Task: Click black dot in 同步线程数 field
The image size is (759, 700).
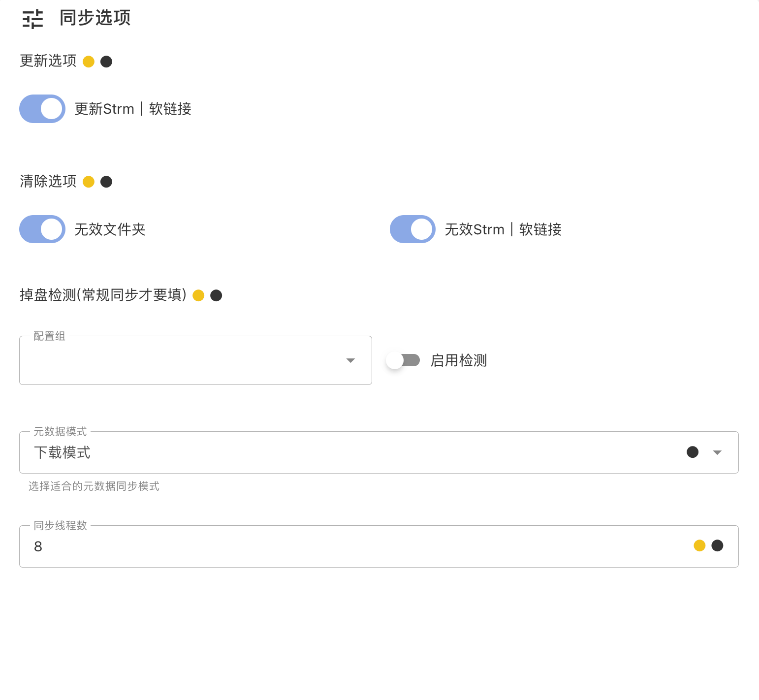Action: tap(718, 545)
